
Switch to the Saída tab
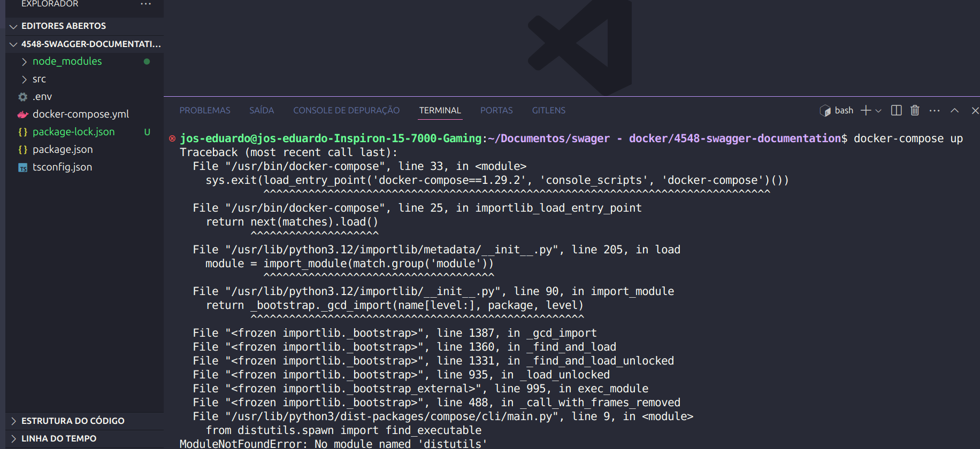point(262,110)
